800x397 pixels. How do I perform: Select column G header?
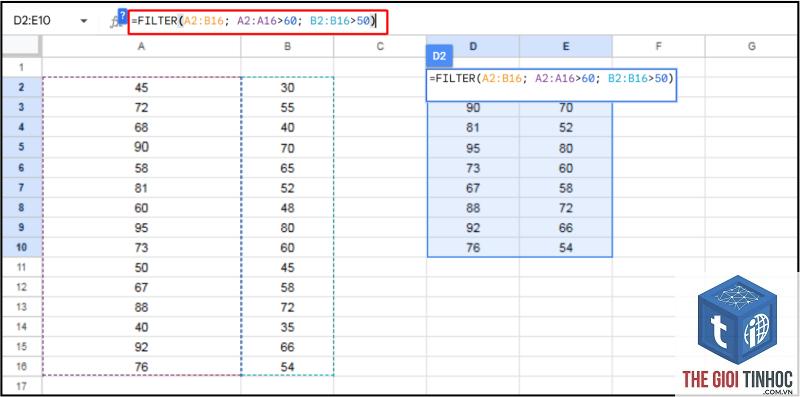[x=752, y=46]
